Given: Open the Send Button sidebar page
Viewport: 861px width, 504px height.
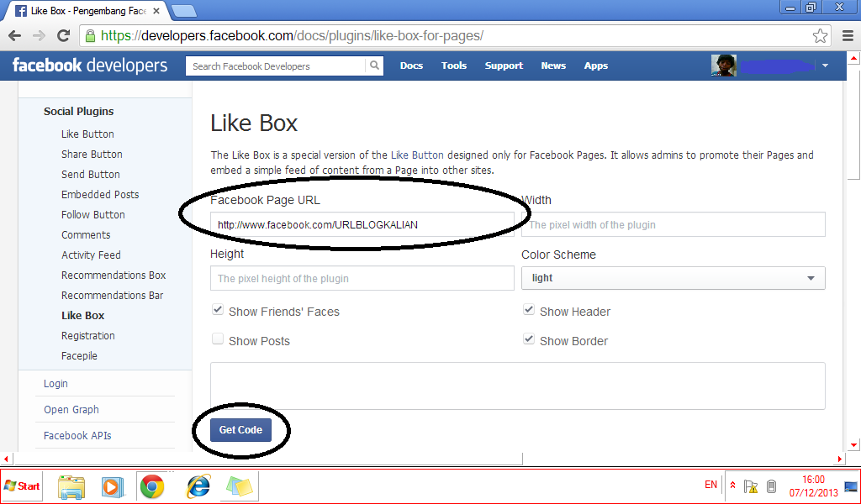Looking at the screenshot, I should [x=91, y=175].
